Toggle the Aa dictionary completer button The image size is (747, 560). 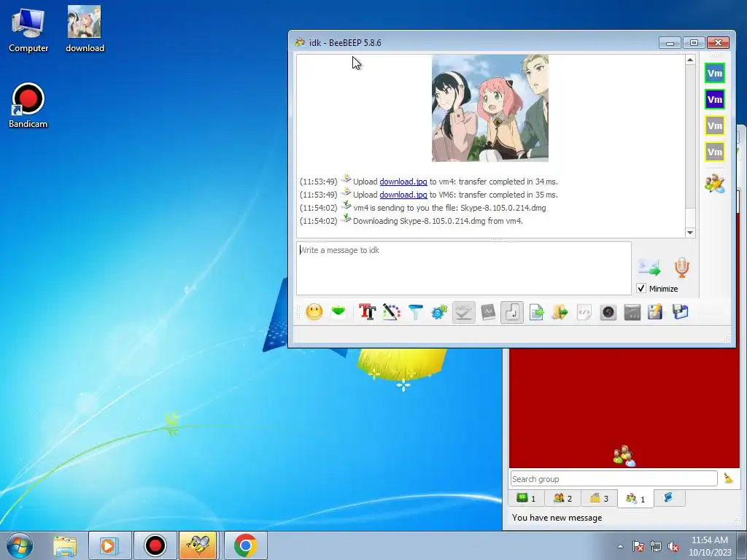488,312
